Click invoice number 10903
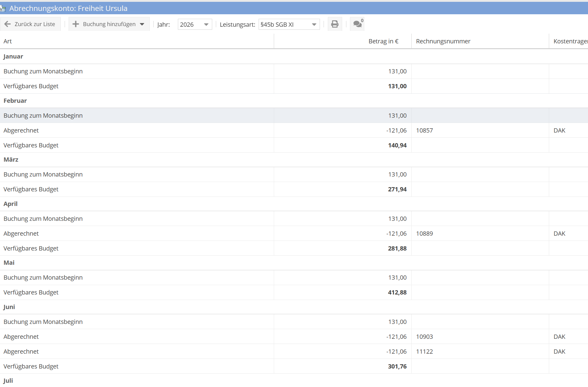The width and height of the screenshot is (588, 387). [424, 337]
